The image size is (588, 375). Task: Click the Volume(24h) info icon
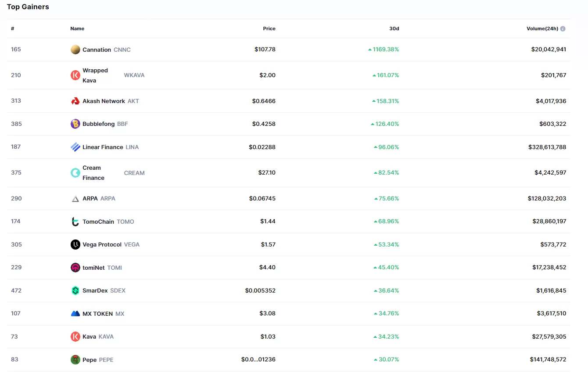563,29
